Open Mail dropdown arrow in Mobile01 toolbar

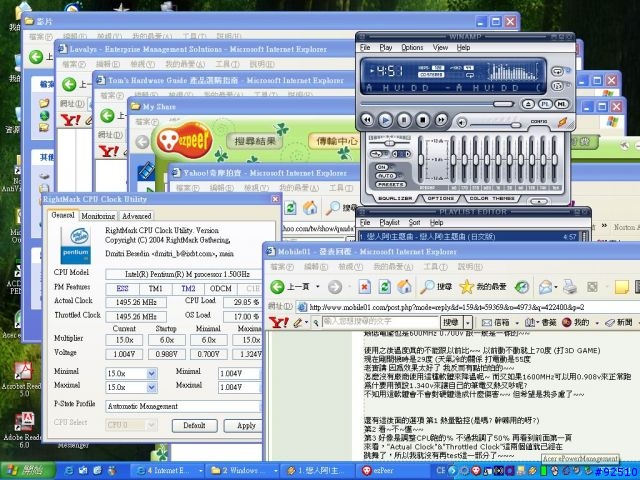556,287
